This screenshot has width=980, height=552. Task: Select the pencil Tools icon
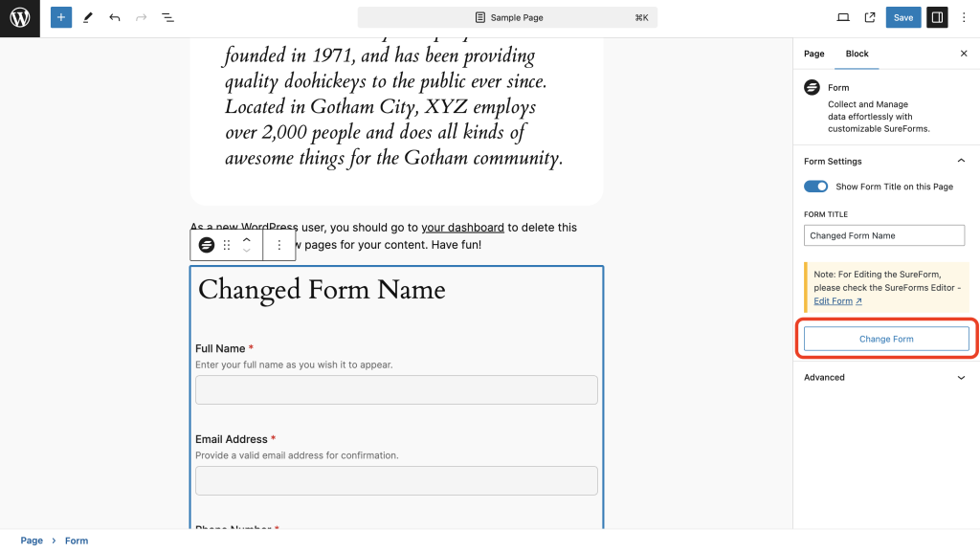(88, 17)
